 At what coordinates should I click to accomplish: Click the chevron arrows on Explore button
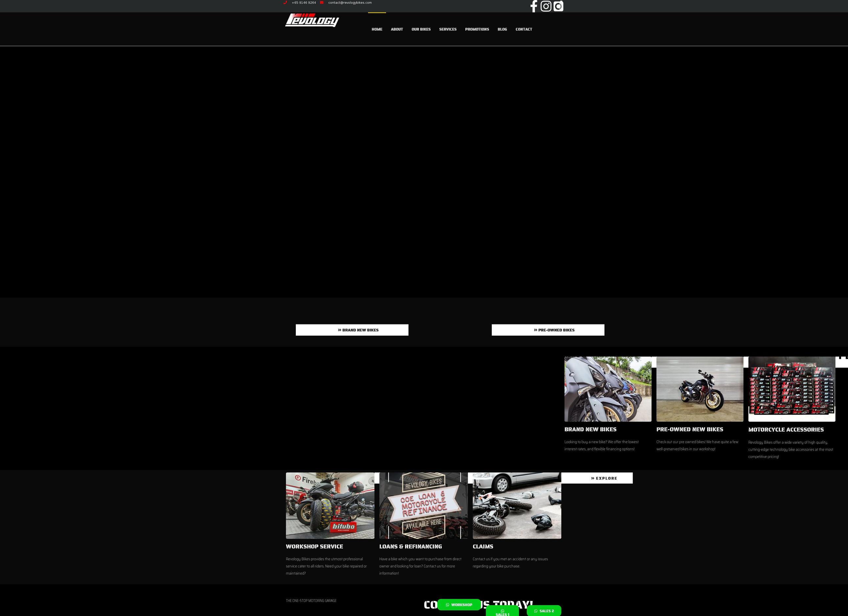(593, 478)
